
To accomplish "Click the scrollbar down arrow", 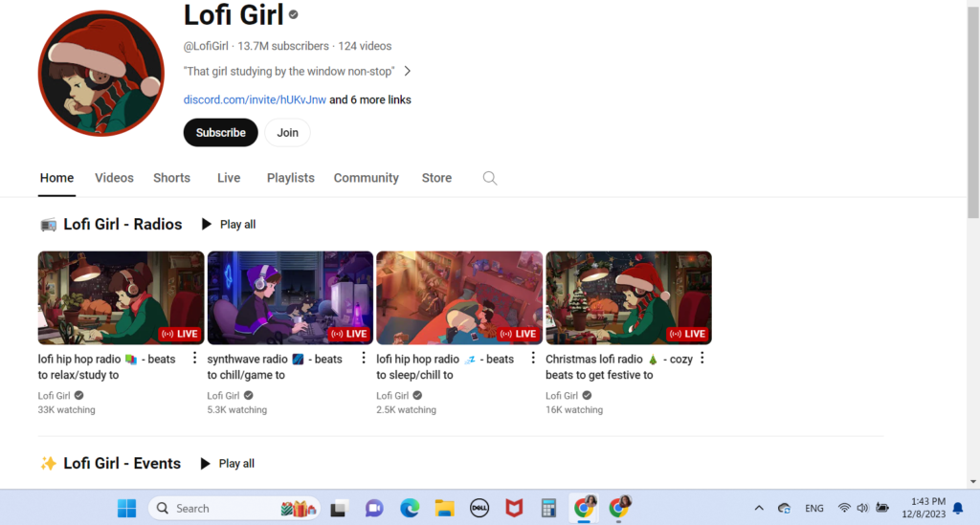I will coord(973,482).
